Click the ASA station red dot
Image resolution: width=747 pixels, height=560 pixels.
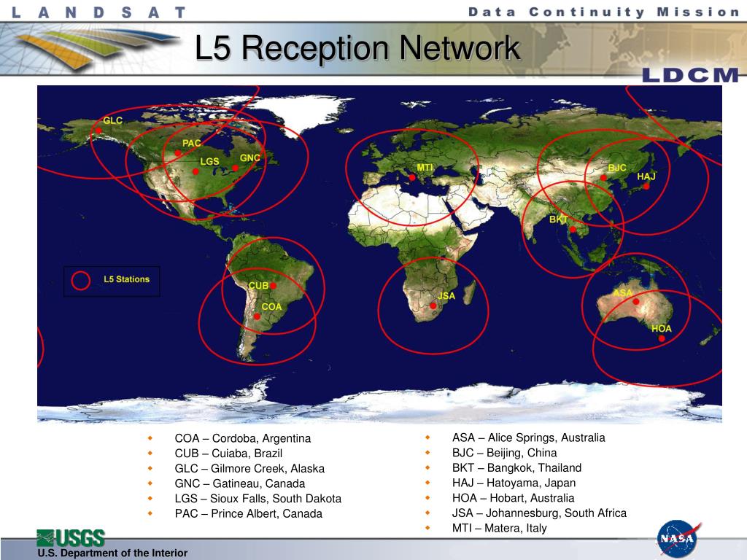636,302
